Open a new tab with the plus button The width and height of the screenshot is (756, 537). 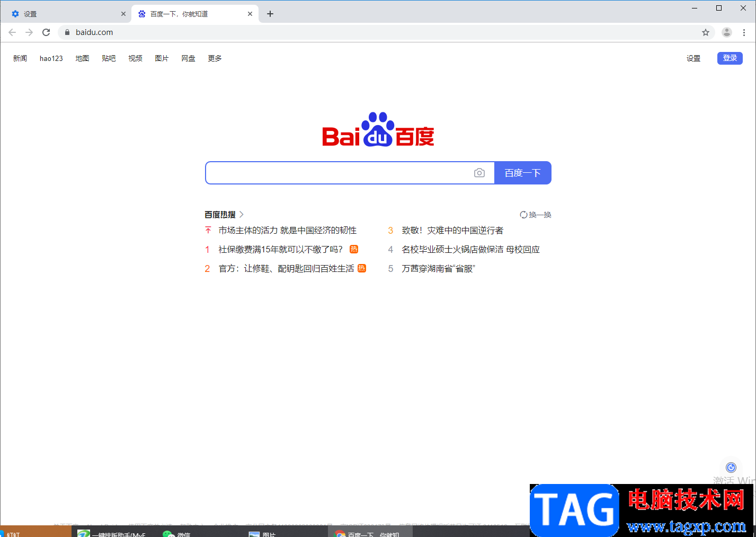coord(270,14)
